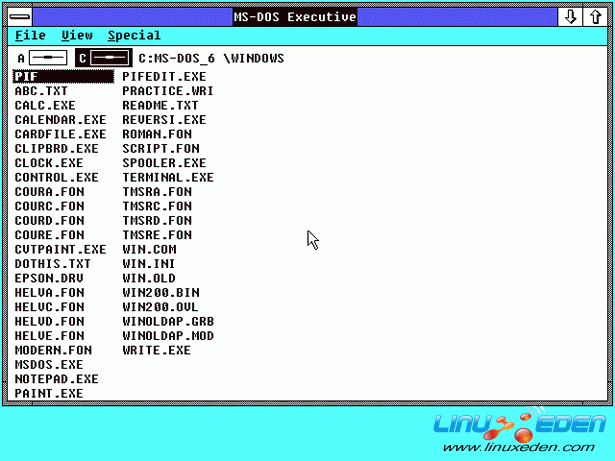This screenshot has height=461, width=615.
Task: Select WINOLDAP.GRB file
Action: [168, 321]
